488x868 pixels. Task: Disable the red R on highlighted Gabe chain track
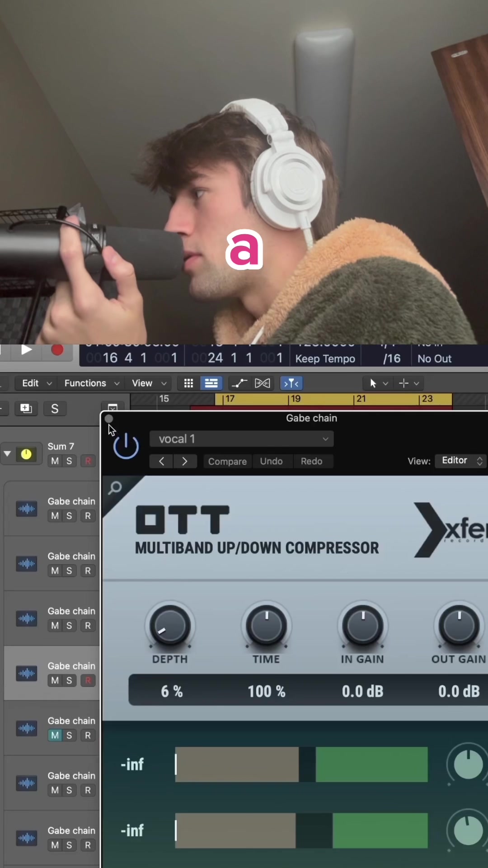click(88, 680)
